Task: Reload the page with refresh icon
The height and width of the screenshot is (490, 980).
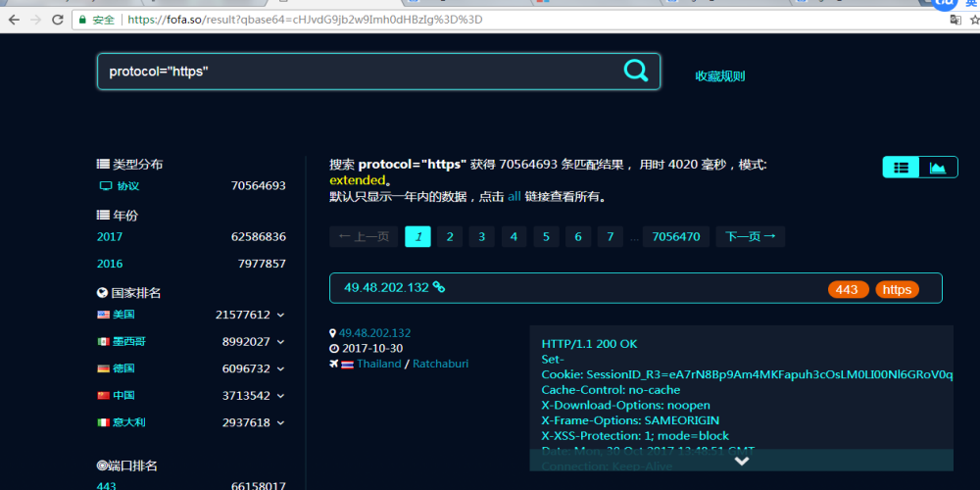Action: (58, 20)
